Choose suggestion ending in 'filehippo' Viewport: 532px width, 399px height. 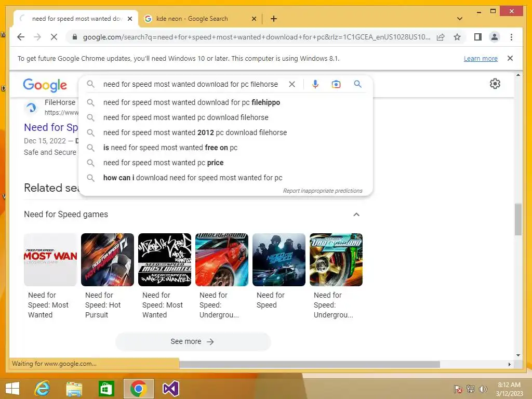[225, 102]
